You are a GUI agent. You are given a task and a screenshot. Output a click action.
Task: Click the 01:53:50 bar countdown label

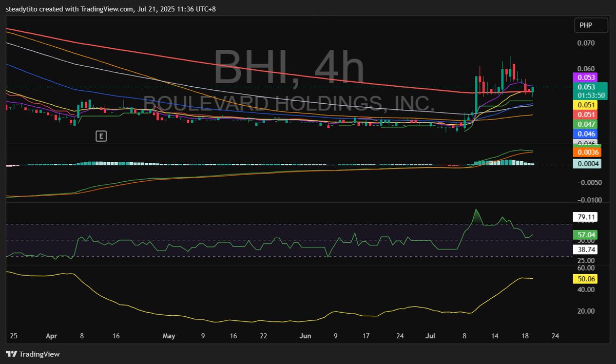click(590, 95)
